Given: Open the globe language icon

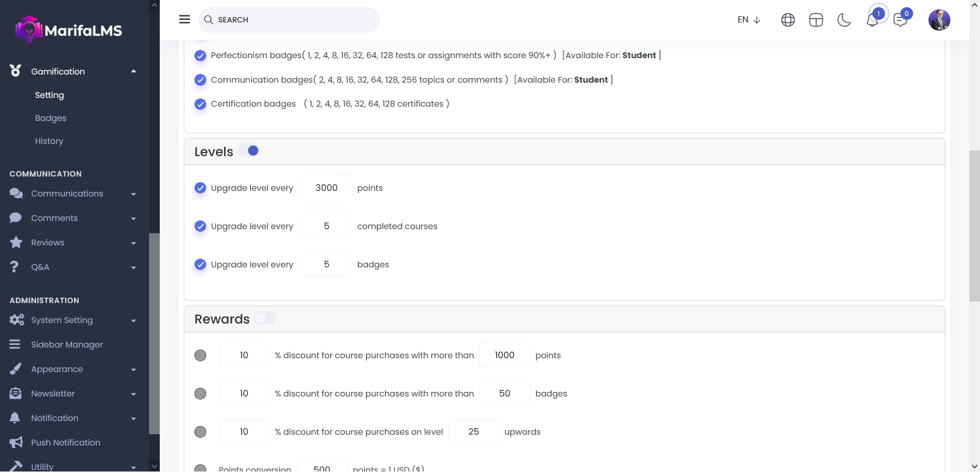Looking at the screenshot, I should tap(788, 20).
